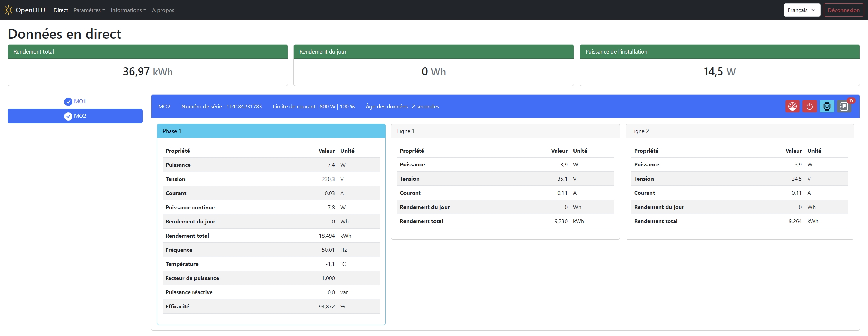Viewport: 868px width, 336px height.
Task: Click the Phase 1 card header
Action: coord(271,131)
